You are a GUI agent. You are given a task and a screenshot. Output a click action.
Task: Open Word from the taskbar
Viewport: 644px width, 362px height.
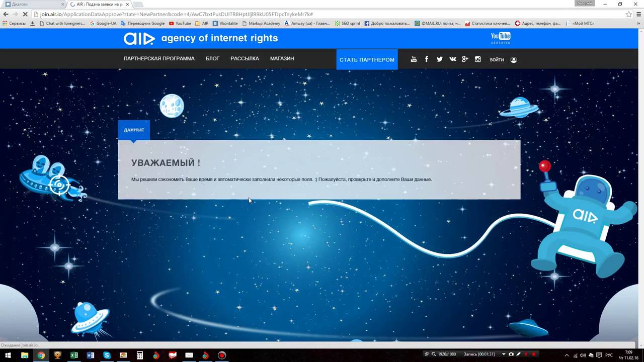[91, 355]
